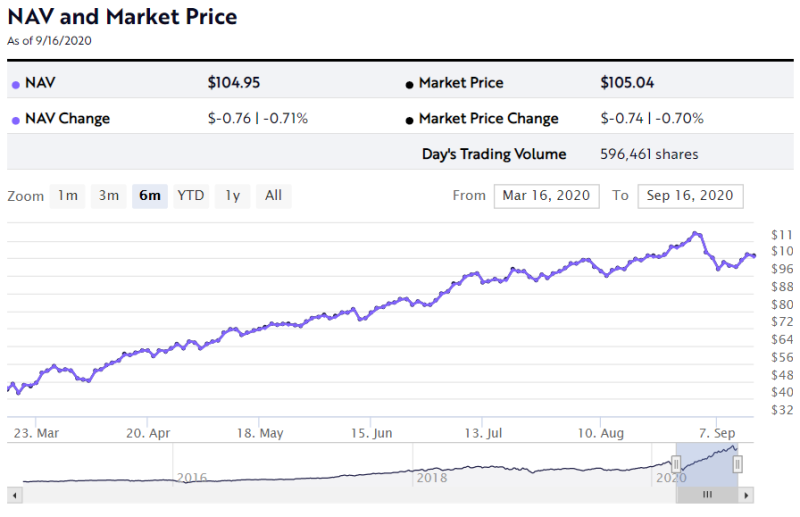Open the From date field
Viewport: 800px width, 517px height.
546,196
